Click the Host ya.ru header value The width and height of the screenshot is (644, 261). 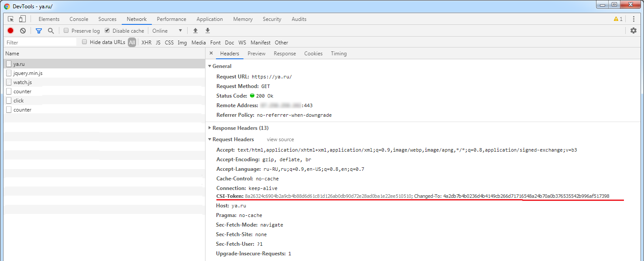[x=239, y=206]
